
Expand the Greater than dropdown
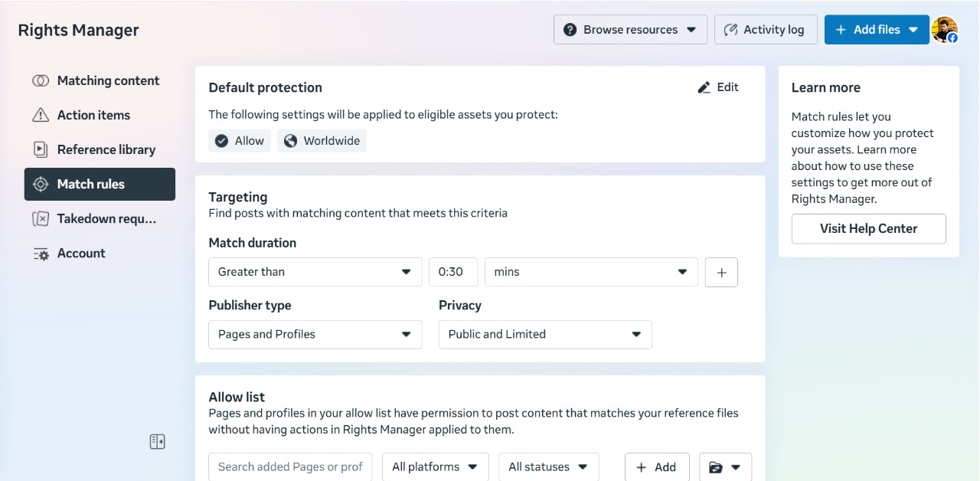pos(315,273)
